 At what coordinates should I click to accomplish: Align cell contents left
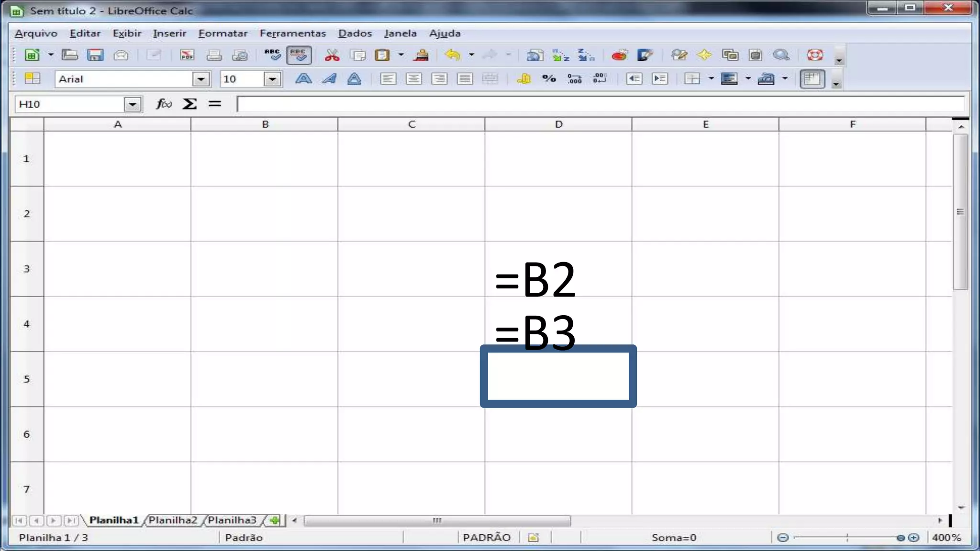pos(388,78)
